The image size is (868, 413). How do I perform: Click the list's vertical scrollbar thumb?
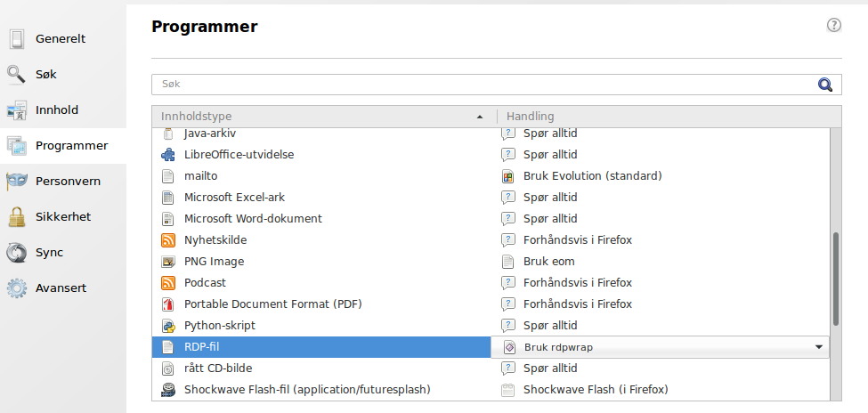point(836,279)
